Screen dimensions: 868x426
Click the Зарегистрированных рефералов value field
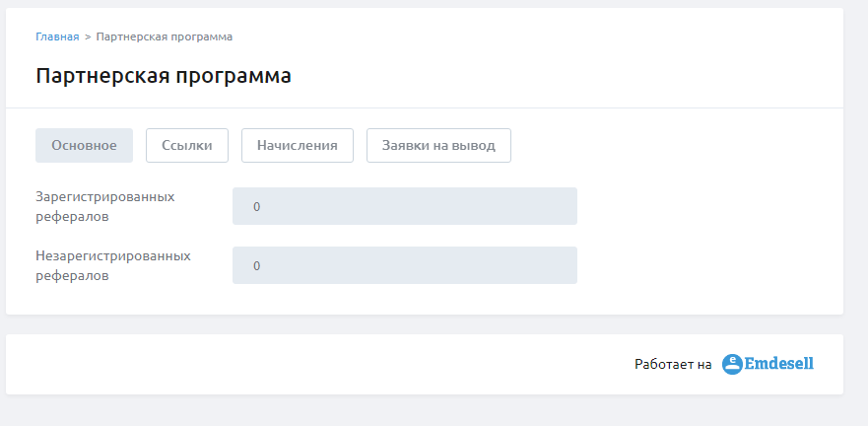(x=405, y=206)
